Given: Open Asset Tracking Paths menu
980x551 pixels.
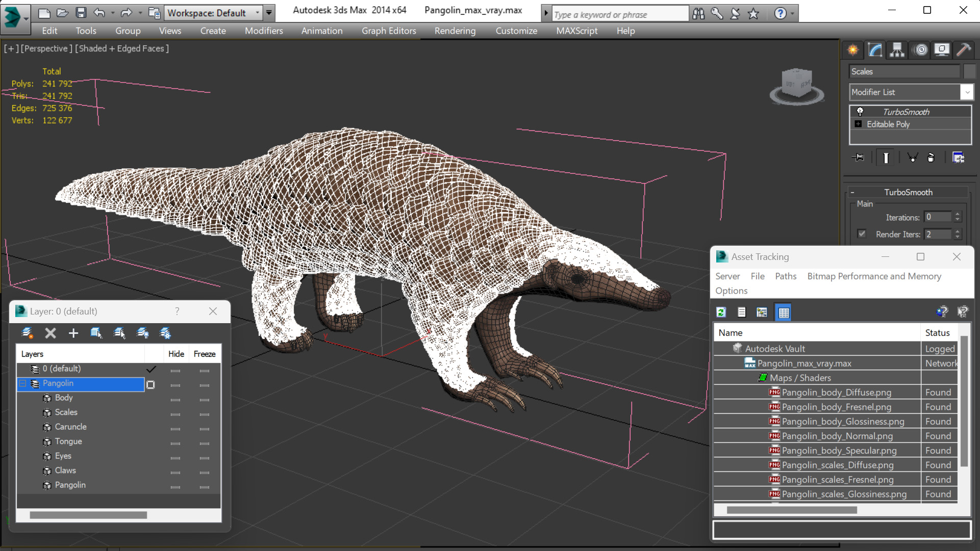Looking at the screenshot, I should click(786, 276).
